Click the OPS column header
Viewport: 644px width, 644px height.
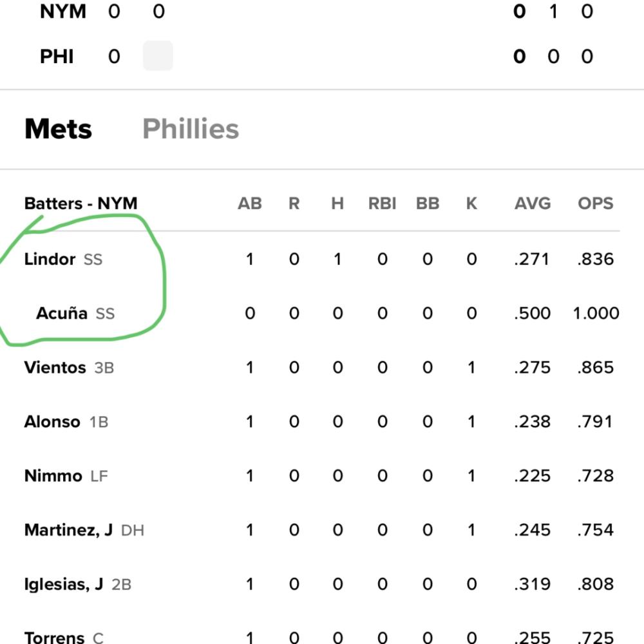tap(596, 204)
